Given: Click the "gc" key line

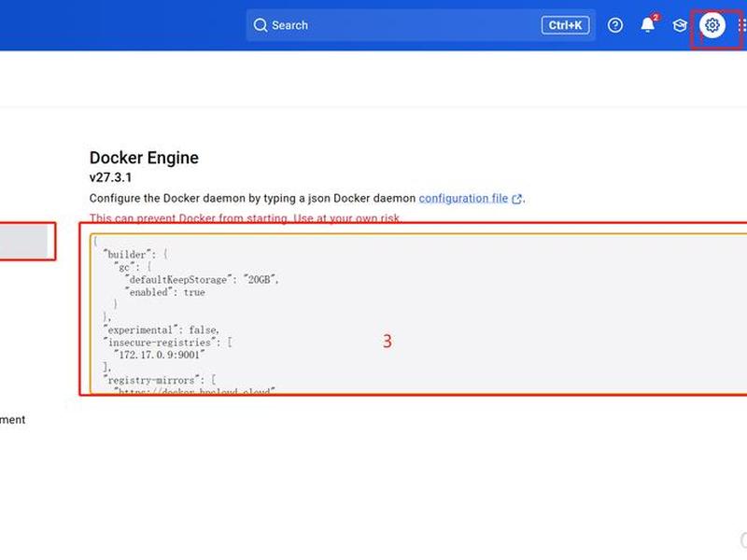Looking at the screenshot, I should pos(133,267).
